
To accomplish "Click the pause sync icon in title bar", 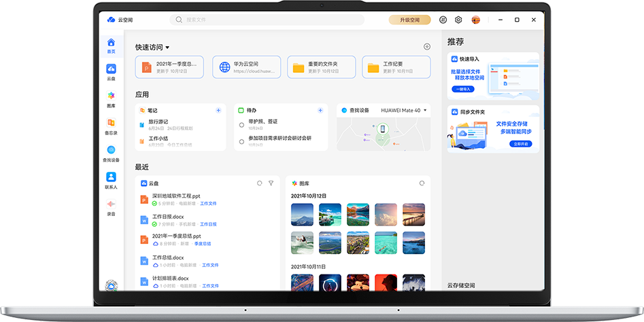I will pos(443,20).
